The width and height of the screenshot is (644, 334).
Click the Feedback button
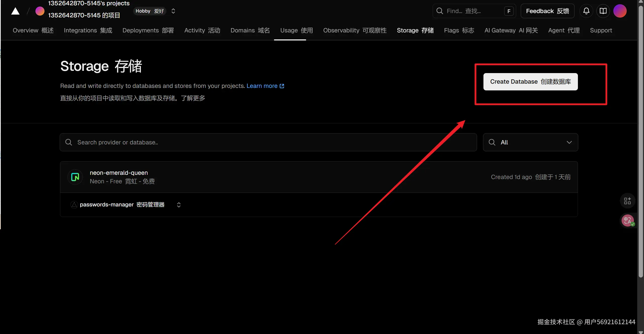547,11
